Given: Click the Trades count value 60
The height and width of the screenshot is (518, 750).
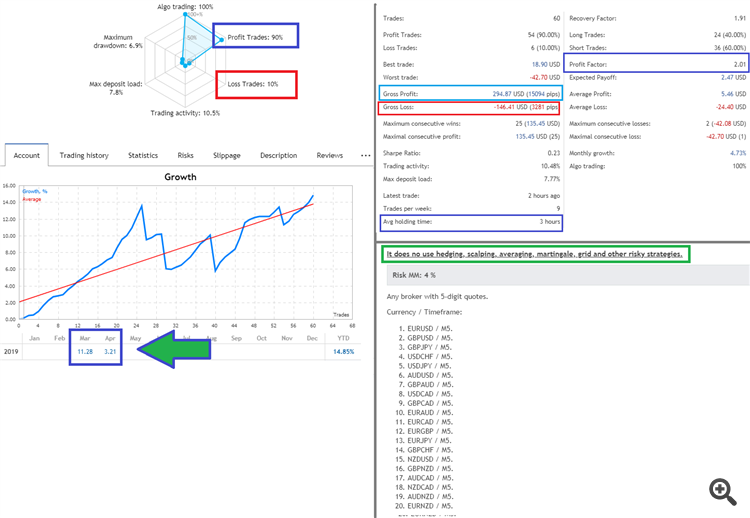Looking at the screenshot, I should click(x=556, y=18).
